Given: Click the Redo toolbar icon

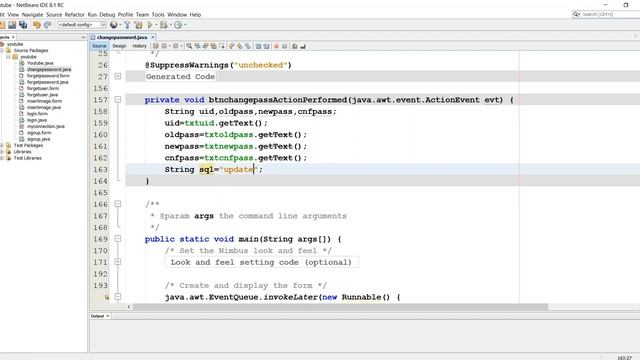Looking at the screenshot, I should [x=47, y=25].
